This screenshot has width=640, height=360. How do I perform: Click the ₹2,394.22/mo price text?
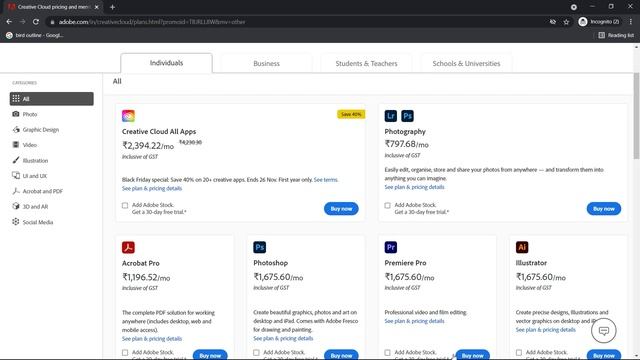point(148,146)
